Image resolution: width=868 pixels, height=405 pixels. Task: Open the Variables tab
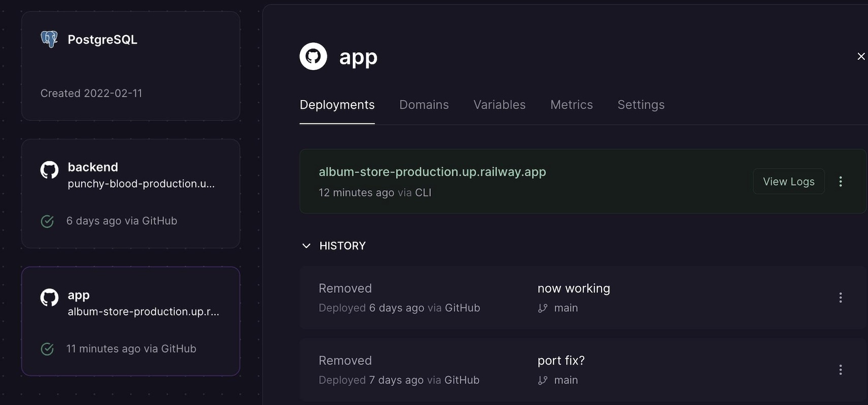(499, 105)
